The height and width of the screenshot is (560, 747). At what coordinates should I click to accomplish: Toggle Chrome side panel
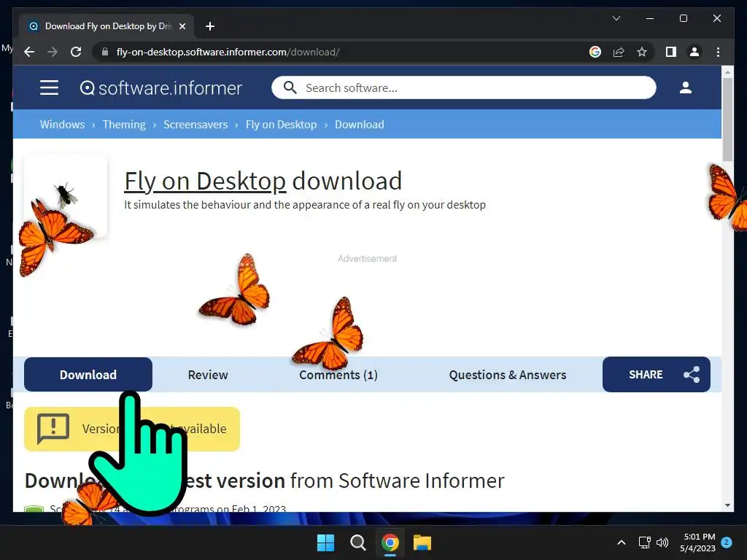coord(671,52)
